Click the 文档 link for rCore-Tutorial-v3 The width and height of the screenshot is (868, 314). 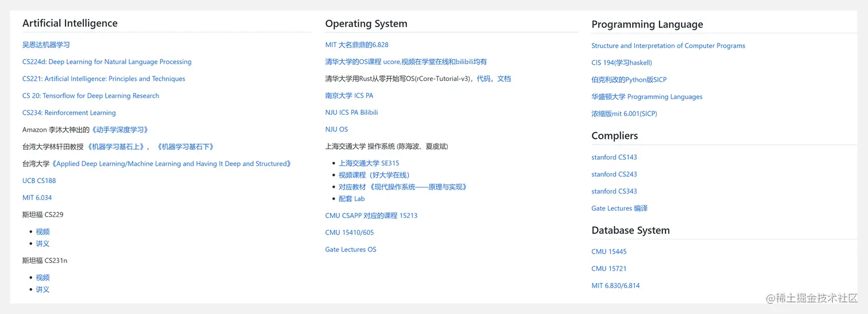point(504,79)
